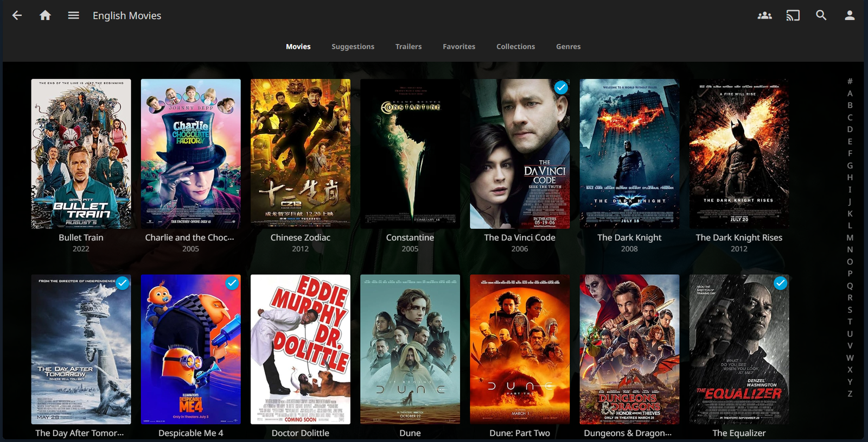Cast to device icon
The width and height of the screenshot is (868, 442).
793,16
